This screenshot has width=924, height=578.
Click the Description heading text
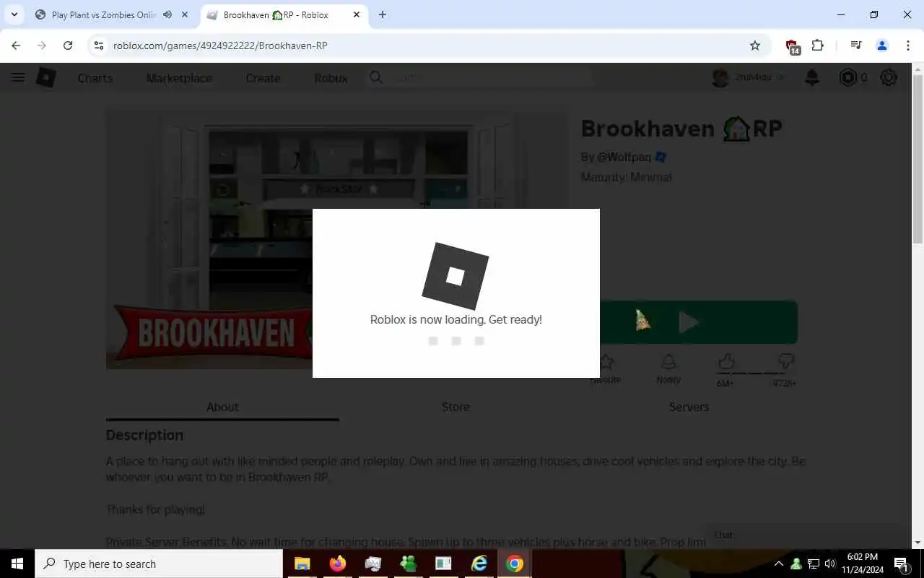[x=144, y=436]
